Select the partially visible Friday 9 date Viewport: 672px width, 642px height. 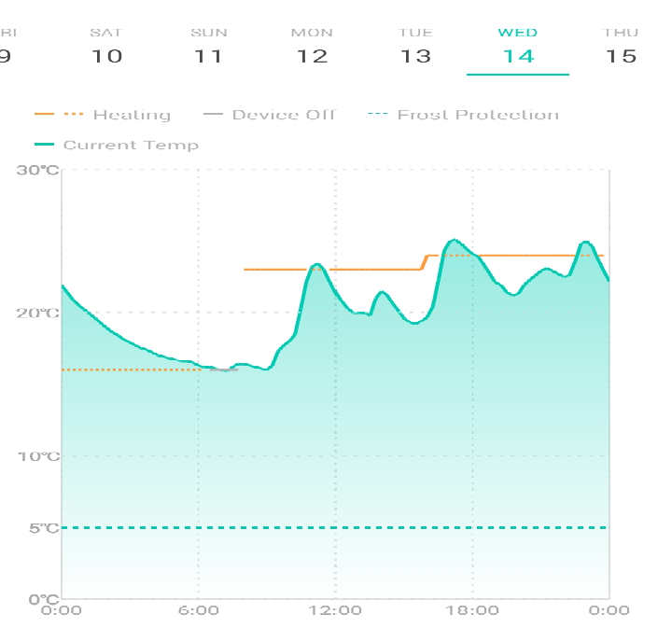pyautogui.click(x=6, y=48)
